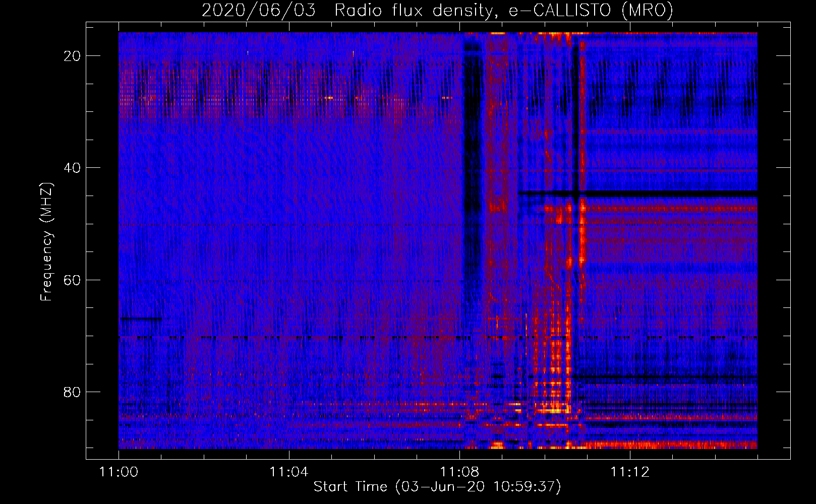Select the 11:04 time tick label
Viewport: 816px width, 504px height.
pos(289,472)
